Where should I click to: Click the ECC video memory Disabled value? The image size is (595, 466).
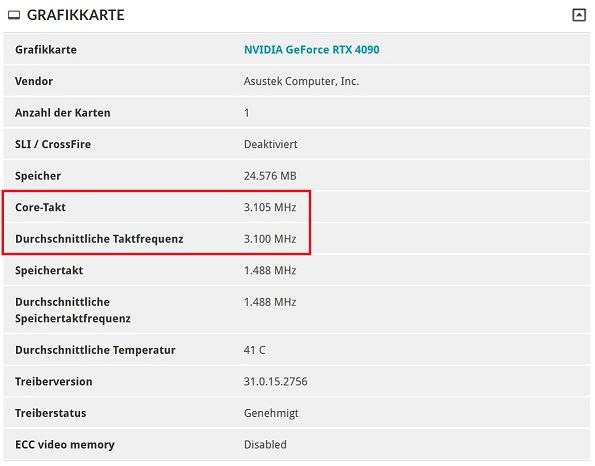click(265, 444)
